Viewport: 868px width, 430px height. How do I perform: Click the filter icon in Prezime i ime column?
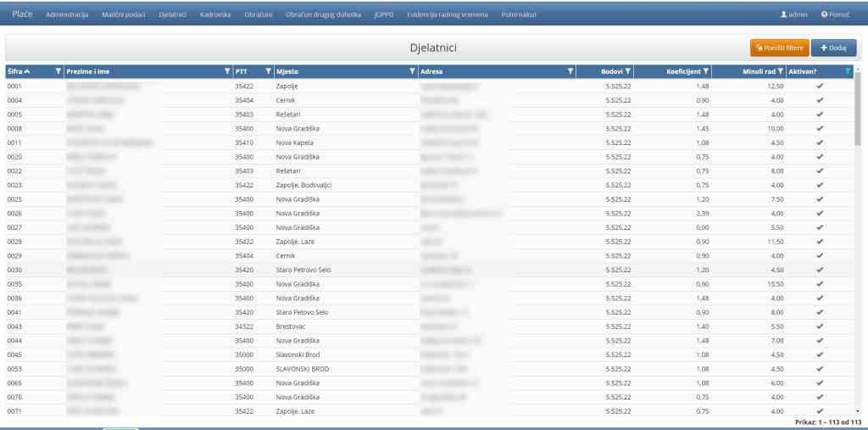pos(226,71)
